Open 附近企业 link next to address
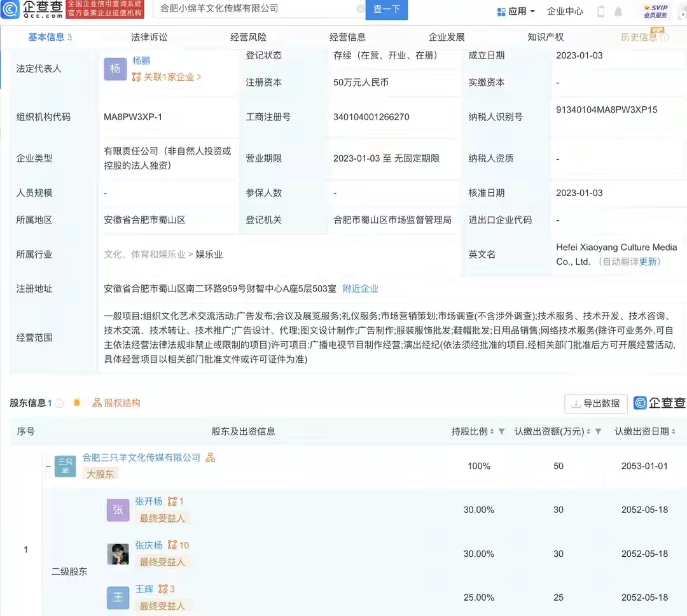Viewport: 687px width, 616px height. click(360, 288)
